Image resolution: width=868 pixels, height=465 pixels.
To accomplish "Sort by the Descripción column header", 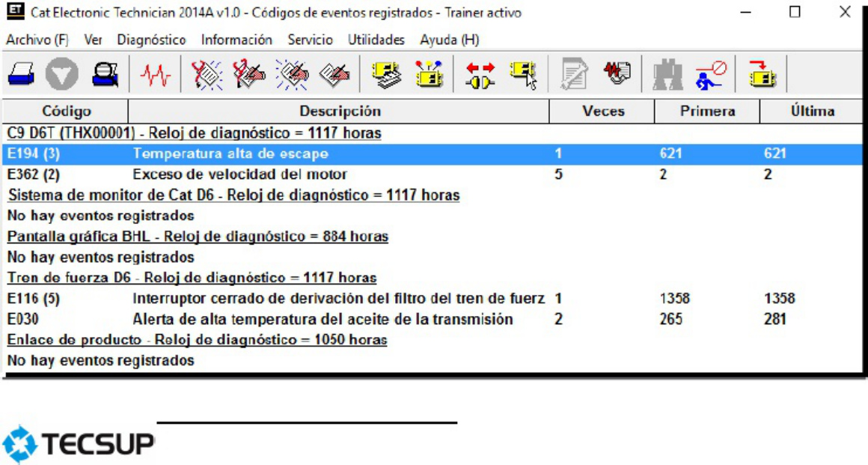I will click(x=339, y=112).
